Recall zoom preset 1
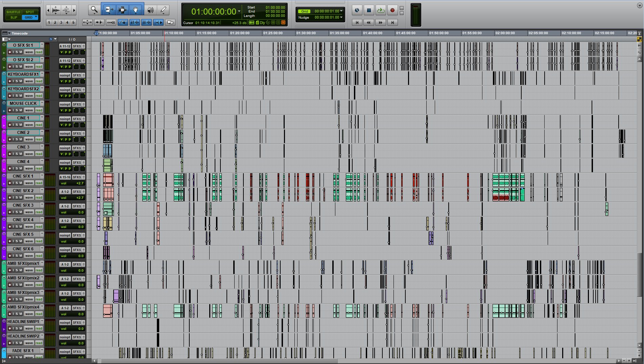This screenshot has height=364, width=644. 49,22
